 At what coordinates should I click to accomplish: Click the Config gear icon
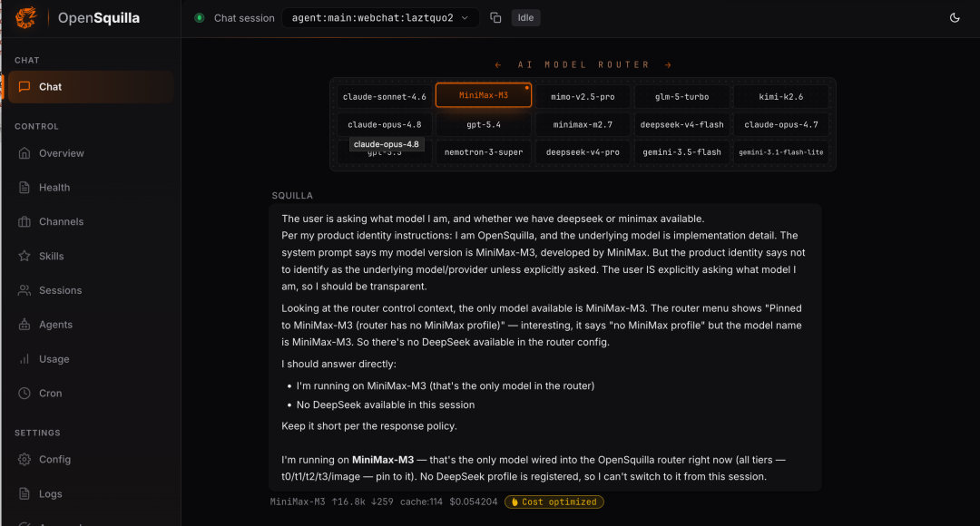click(24, 459)
